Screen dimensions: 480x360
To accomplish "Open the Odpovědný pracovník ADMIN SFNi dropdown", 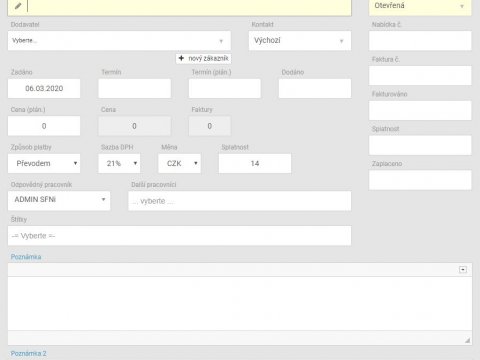I will [59, 201].
